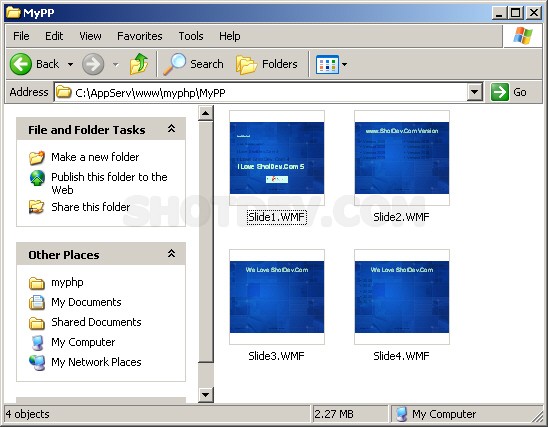Viewport: 548px width, 427px height.
Task: Maximize the MyPP window
Action: point(515,13)
